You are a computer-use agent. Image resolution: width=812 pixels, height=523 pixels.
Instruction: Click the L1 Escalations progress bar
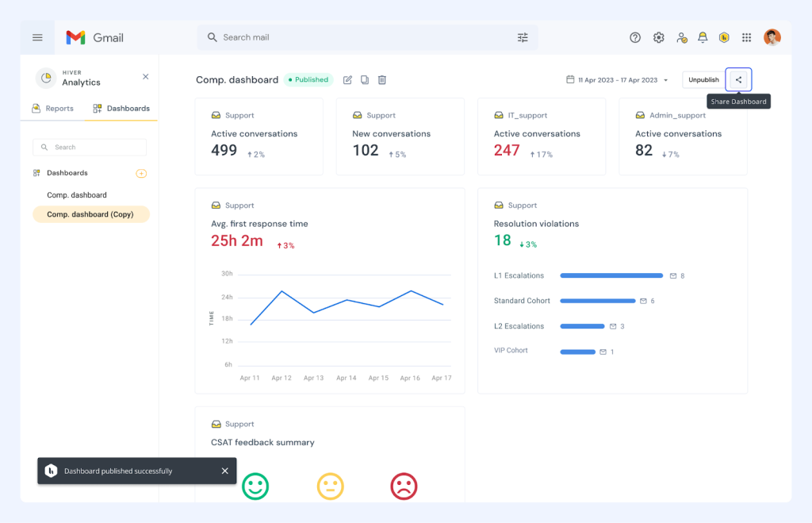click(x=611, y=275)
